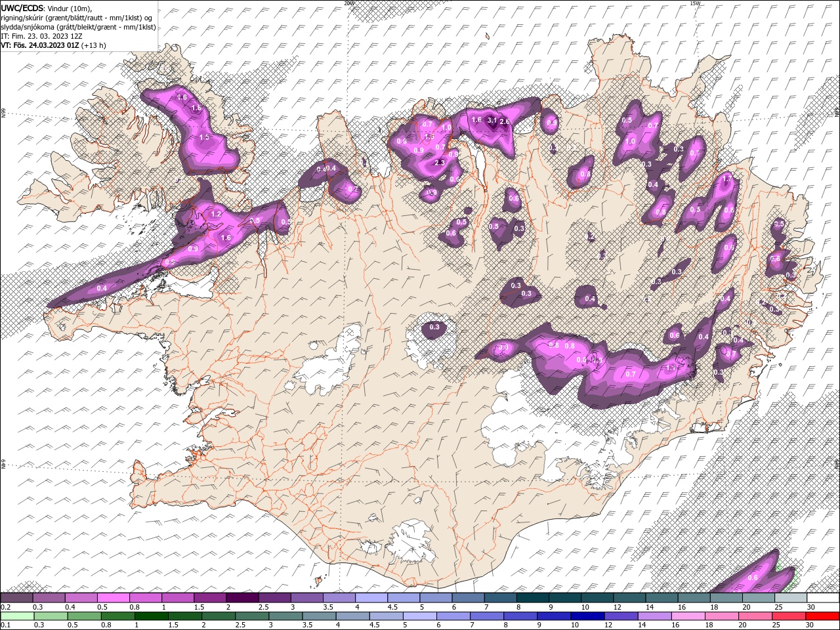This screenshot has height=630, width=840.
Task: Select lower scale dark green swatch 1 to 1.5
Action: [152, 616]
